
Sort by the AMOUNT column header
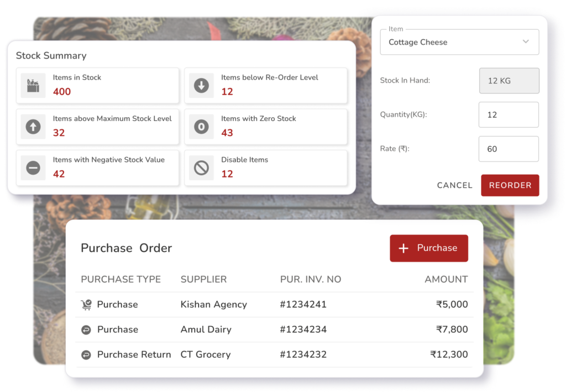tap(446, 280)
